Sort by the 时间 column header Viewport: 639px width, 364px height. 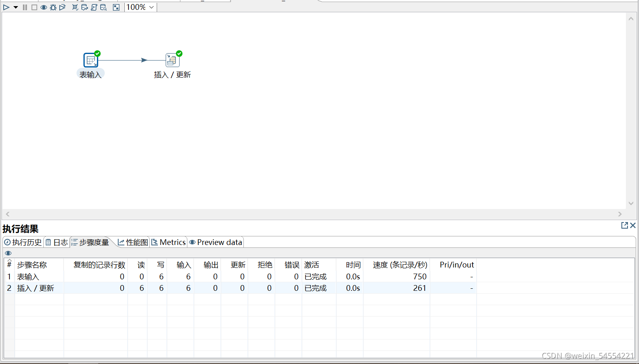point(350,265)
